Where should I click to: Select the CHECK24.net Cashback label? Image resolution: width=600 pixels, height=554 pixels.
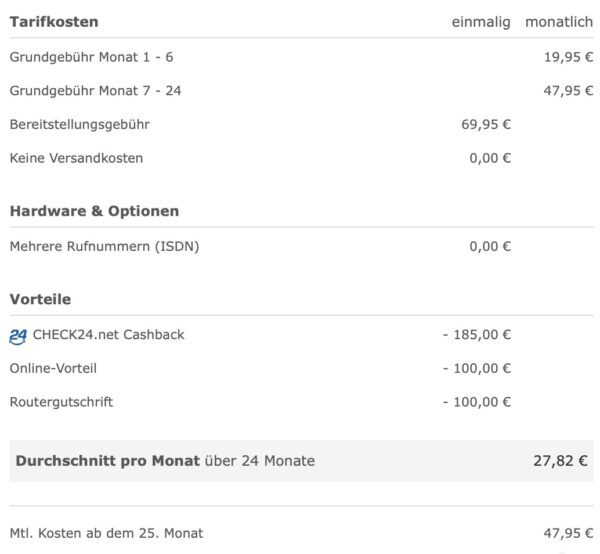tap(108, 335)
